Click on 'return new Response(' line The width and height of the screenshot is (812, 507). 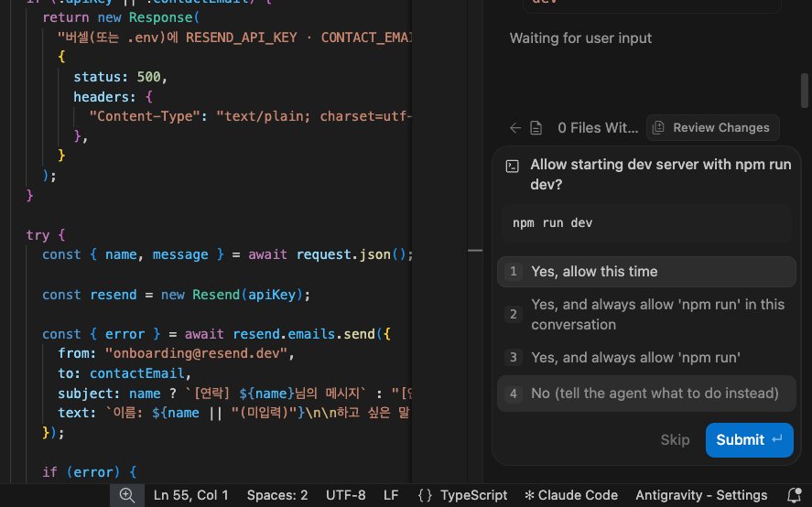point(121,17)
